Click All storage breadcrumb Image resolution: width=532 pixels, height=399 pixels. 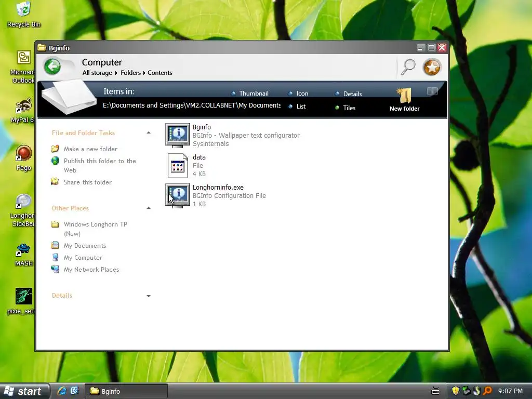point(97,73)
